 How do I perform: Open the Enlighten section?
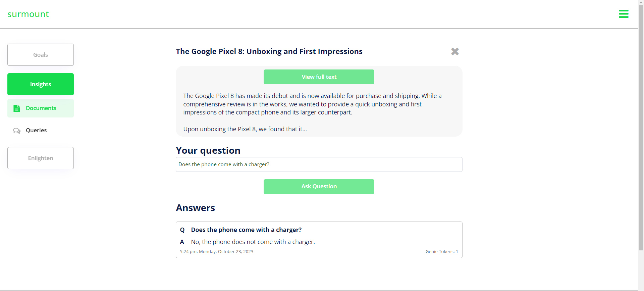41,158
